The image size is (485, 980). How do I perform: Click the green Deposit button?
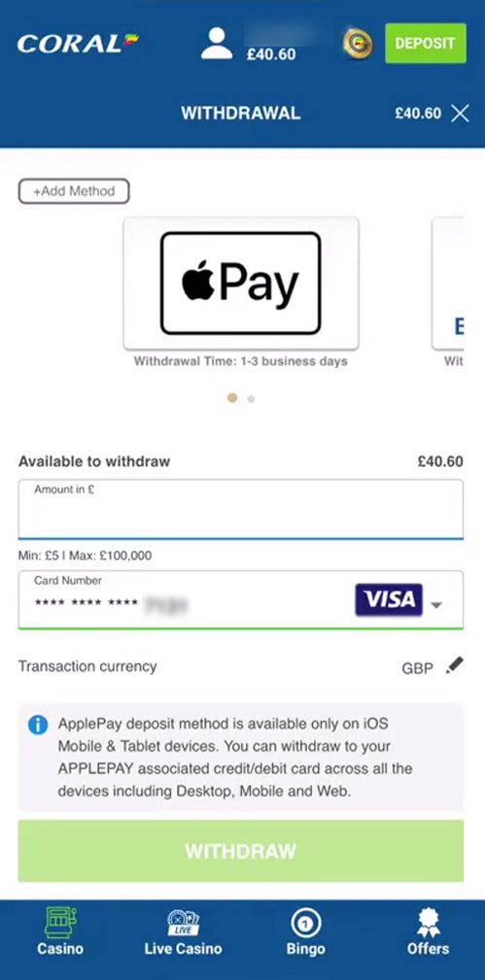point(426,43)
